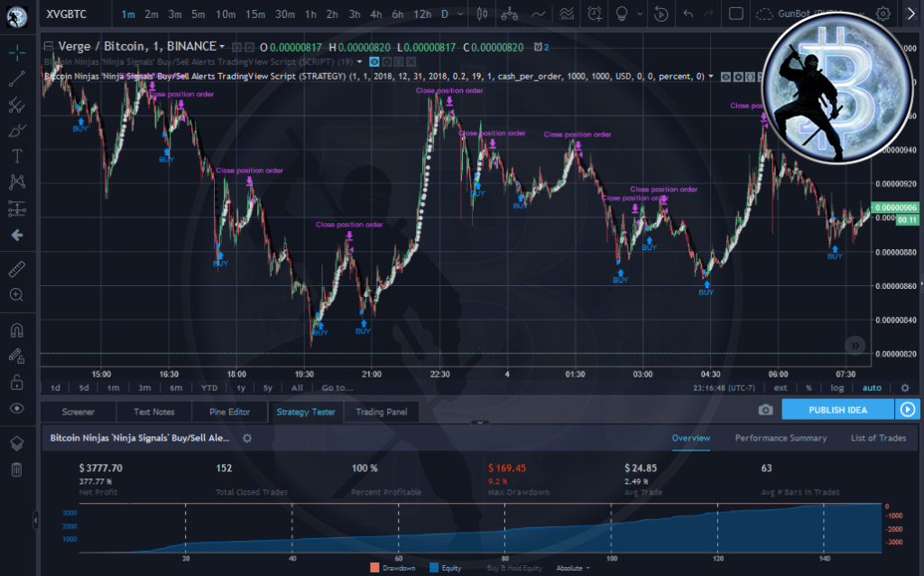This screenshot has height=576, width=924.
Task: Open the ideas lightbulb icon
Action: (x=622, y=14)
